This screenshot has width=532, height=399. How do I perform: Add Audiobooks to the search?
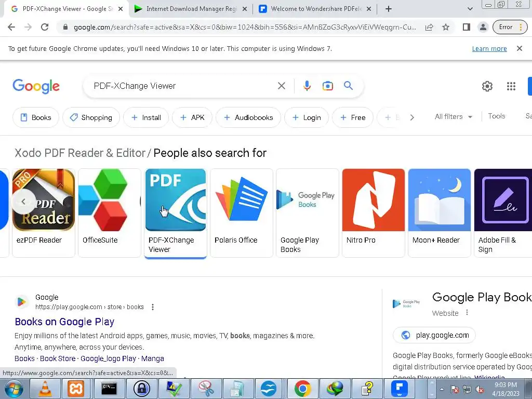[248, 117]
